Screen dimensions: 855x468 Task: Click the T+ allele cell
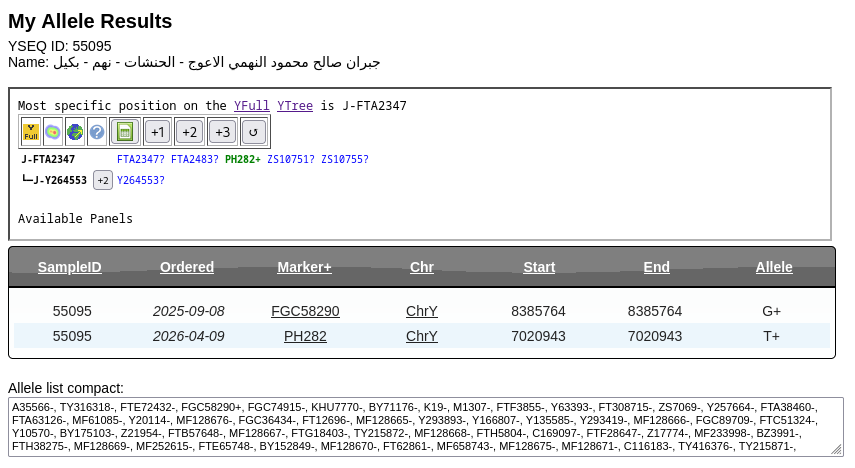tap(772, 336)
